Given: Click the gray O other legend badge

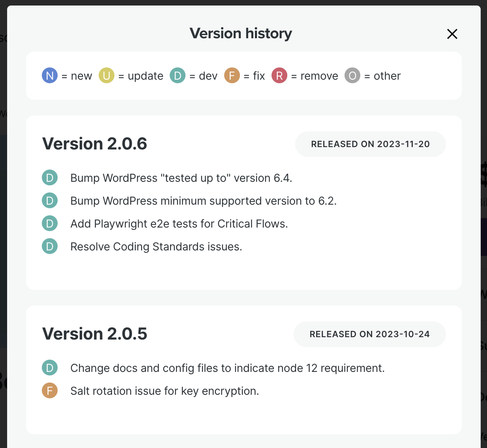Looking at the screenshot, I should 352,75.
